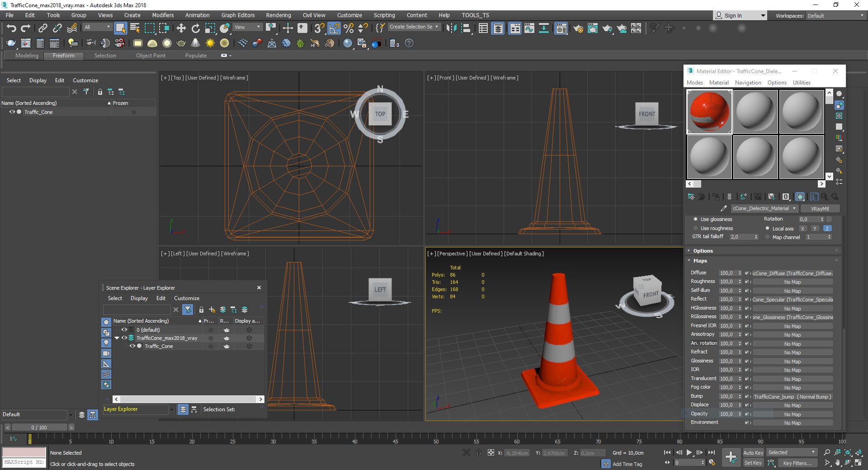This screenshot has width=868, height=470.
Task: Activate the Select and Move tool
Action: (181, 28)
